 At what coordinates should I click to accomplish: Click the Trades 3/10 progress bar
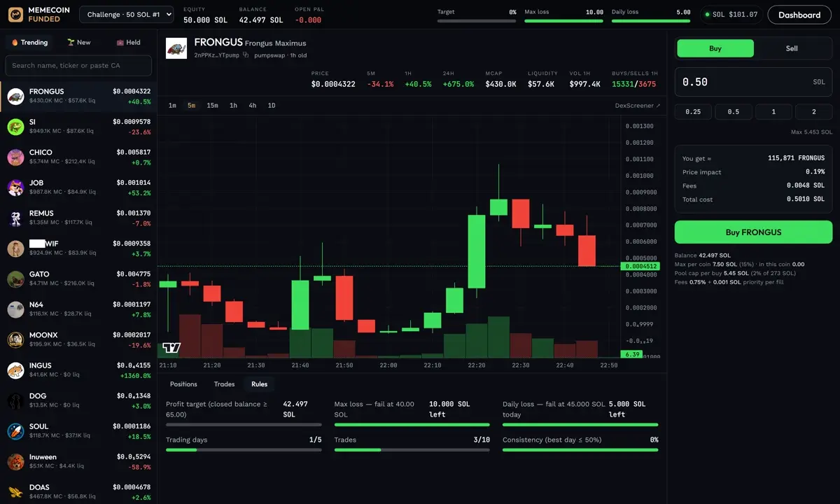click(412, 450)
